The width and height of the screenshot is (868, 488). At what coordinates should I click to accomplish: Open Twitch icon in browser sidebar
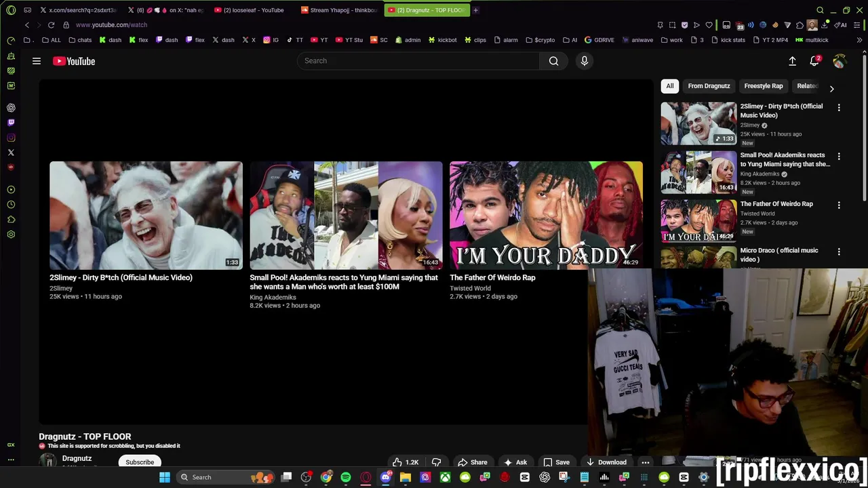pyautogui.click(x=11, y=123)
